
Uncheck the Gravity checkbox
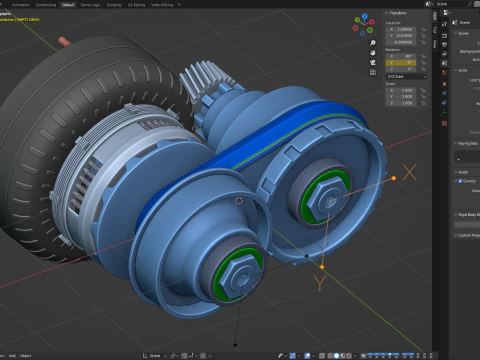point(460,181)
